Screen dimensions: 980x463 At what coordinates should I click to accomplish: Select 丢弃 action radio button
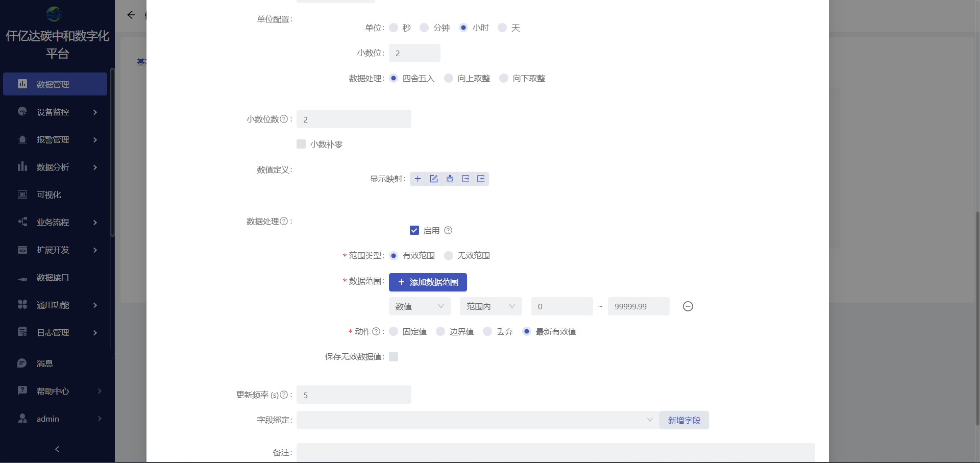tap(487, 331)
